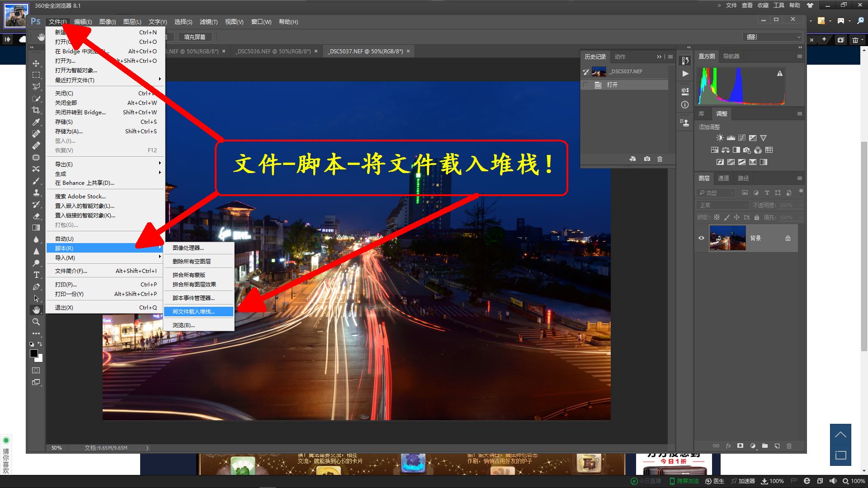
Task: Select the Brush tool
Action: 36,181
